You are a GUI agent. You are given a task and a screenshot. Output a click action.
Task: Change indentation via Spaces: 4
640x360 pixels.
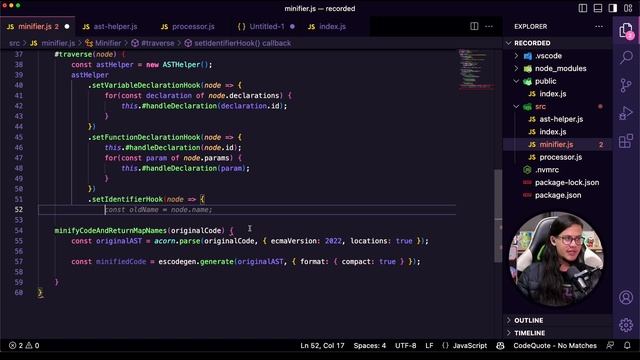tap(369, 345)
